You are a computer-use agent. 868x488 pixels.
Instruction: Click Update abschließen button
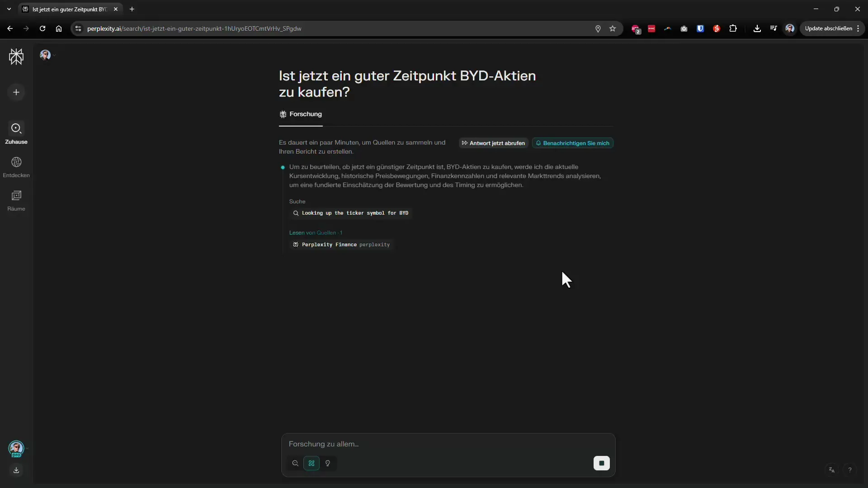tap(828, 28)
